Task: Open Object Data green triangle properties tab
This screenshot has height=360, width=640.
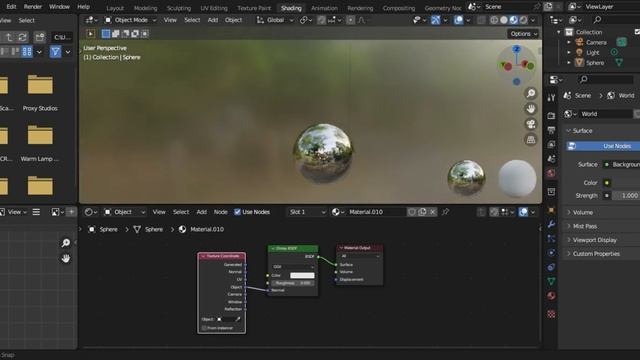Action: (x=551, y=281)
